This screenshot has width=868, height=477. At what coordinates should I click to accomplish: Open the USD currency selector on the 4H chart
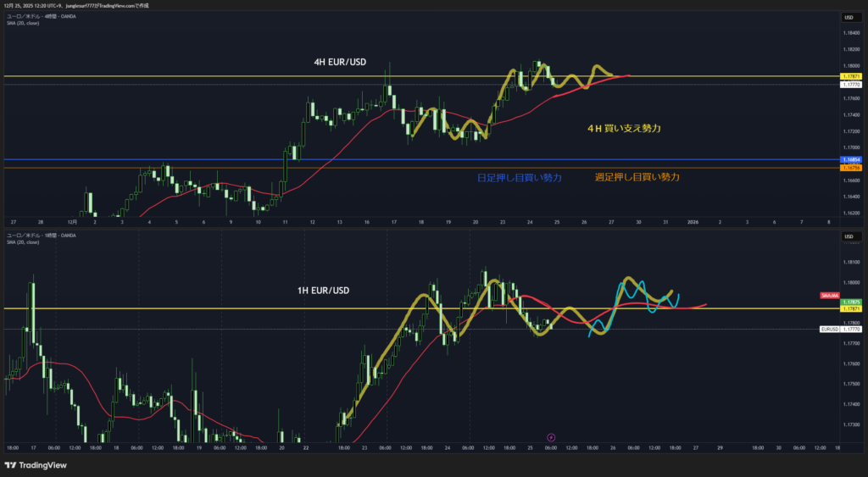click(849, 18)
